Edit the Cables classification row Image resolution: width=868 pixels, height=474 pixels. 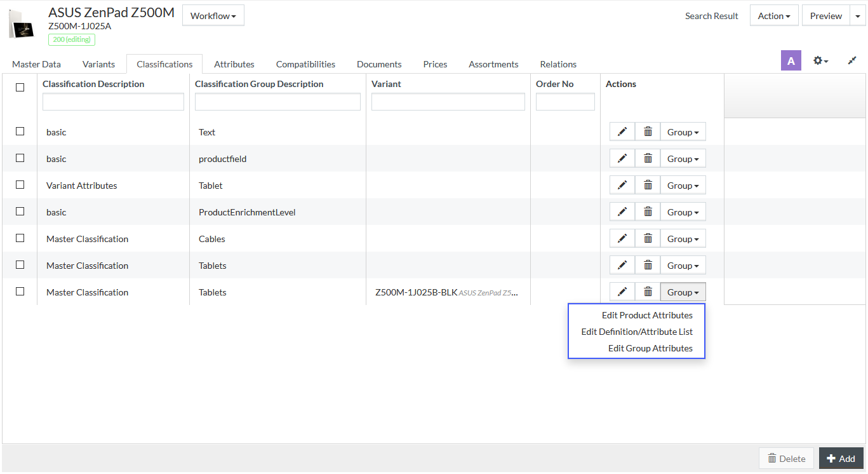pyautogui.click(x=622, y=239)
